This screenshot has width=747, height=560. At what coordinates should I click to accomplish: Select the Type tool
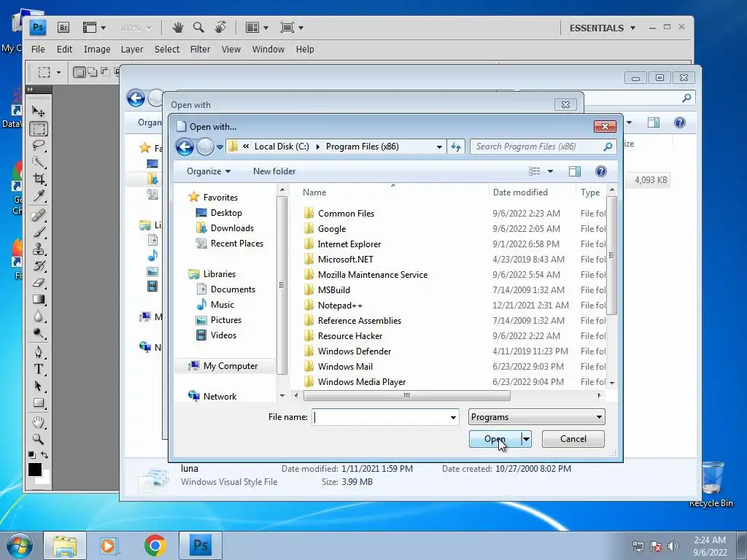coord(38,369)
